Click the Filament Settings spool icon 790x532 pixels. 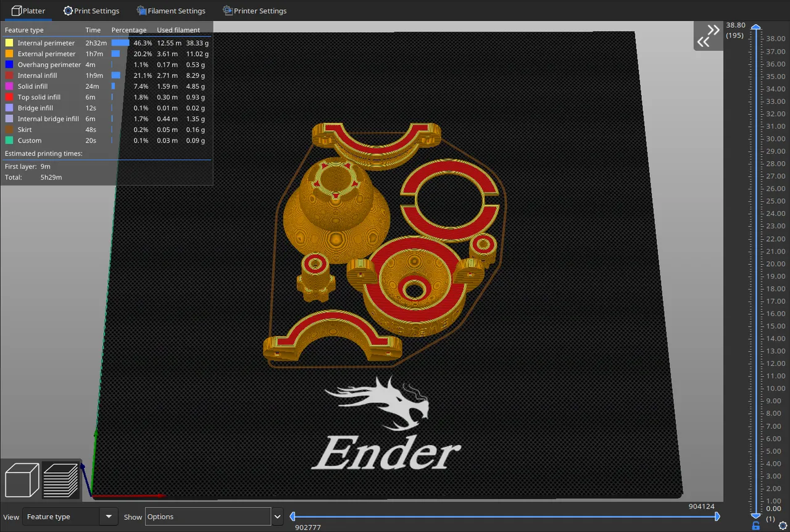click(141, 11)
